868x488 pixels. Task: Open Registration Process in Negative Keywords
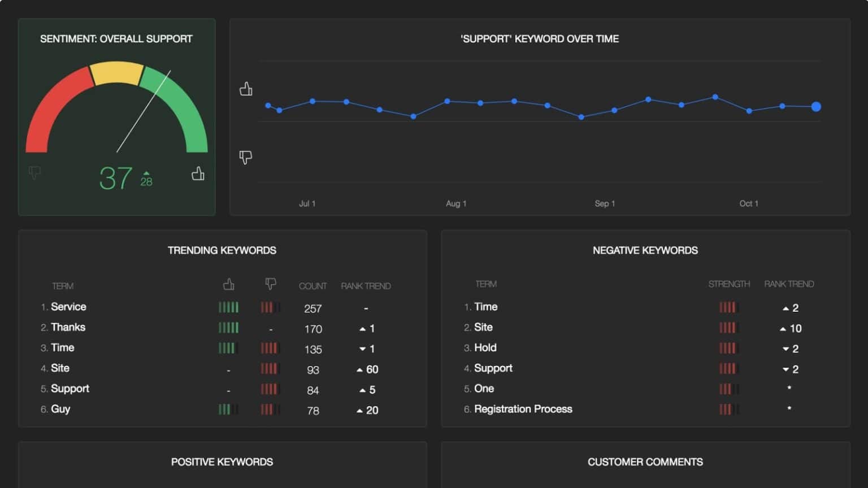tap(523, 409)
